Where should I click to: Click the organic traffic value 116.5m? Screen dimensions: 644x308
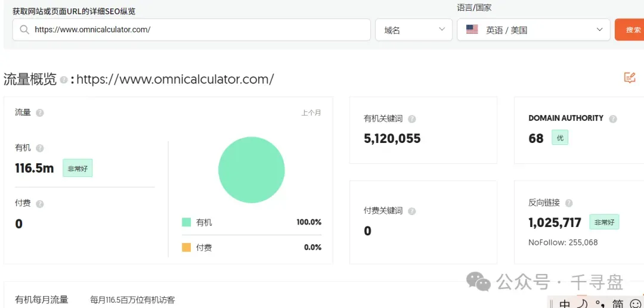coord(35,168)
